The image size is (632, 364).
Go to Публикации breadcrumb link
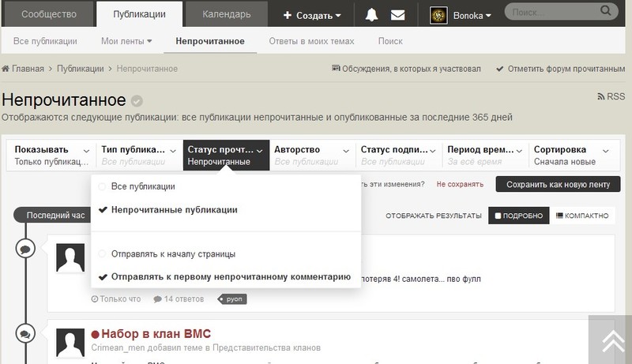click(x=81, y=69)
